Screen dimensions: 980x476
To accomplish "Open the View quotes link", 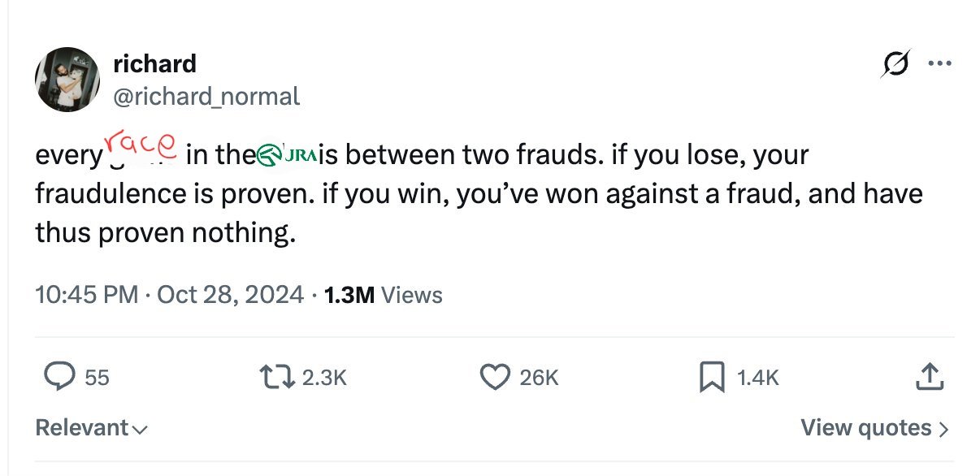I will pos(874,428).
